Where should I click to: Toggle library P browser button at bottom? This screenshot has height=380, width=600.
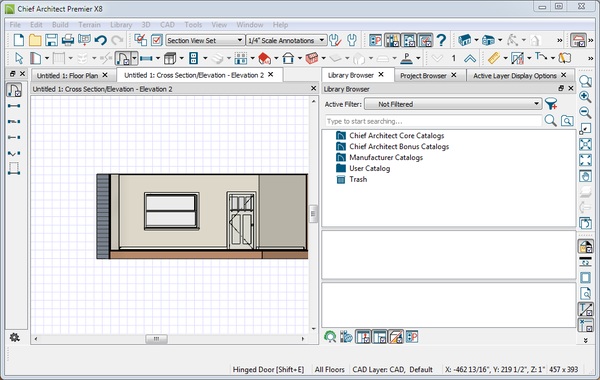pyautogui.click(x=412, y=337)
